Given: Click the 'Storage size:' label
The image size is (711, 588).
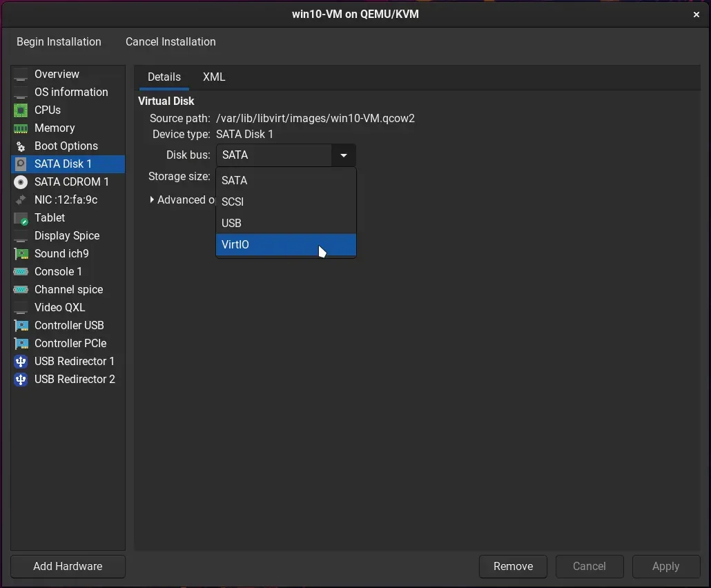Looking at the screenshot, I should tap(179, 177).
